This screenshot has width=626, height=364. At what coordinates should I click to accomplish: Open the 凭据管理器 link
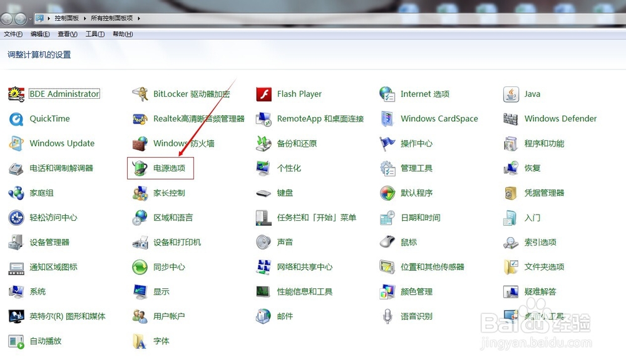[545, 193]
